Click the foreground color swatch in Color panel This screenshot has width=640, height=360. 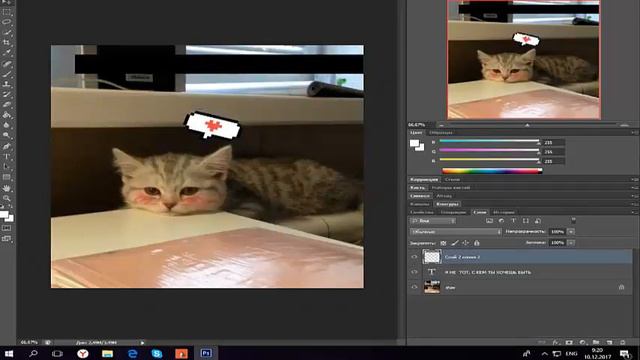tap(414, 143)
